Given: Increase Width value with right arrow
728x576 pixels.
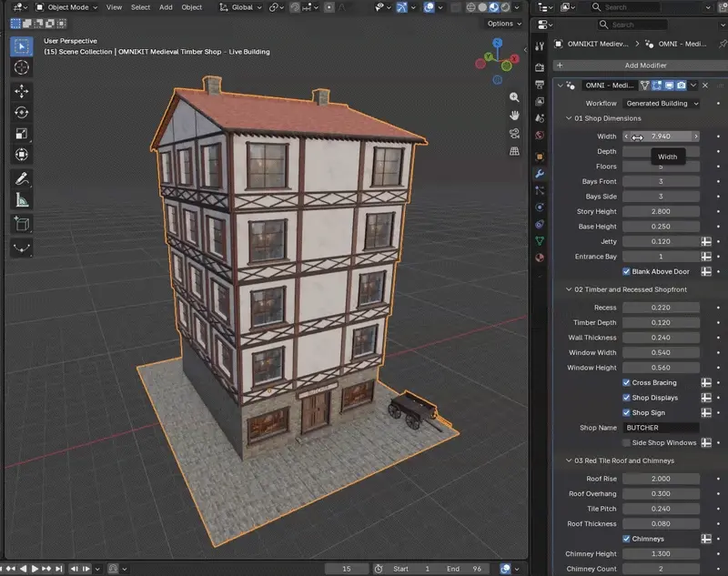Looking at the screenshot, I should 696,136.
